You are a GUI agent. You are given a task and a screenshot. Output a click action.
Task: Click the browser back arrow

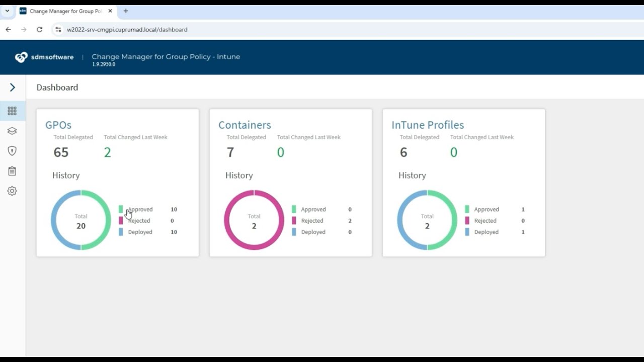point(8,29)
